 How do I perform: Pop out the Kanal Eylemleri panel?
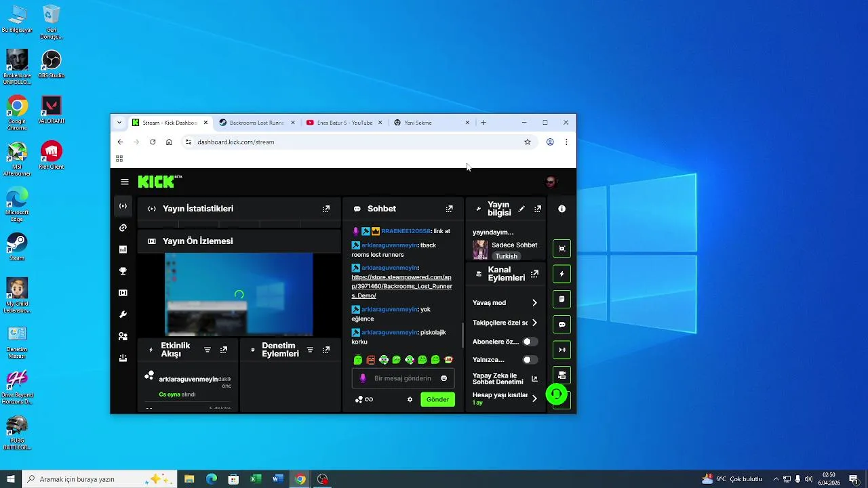click(534, 274)
